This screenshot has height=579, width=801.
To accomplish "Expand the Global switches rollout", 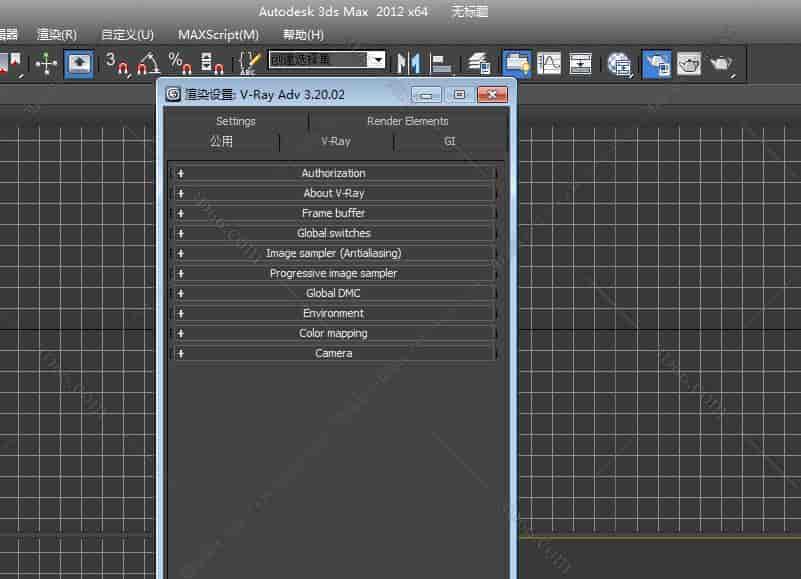I will click(x=333, y=233).
